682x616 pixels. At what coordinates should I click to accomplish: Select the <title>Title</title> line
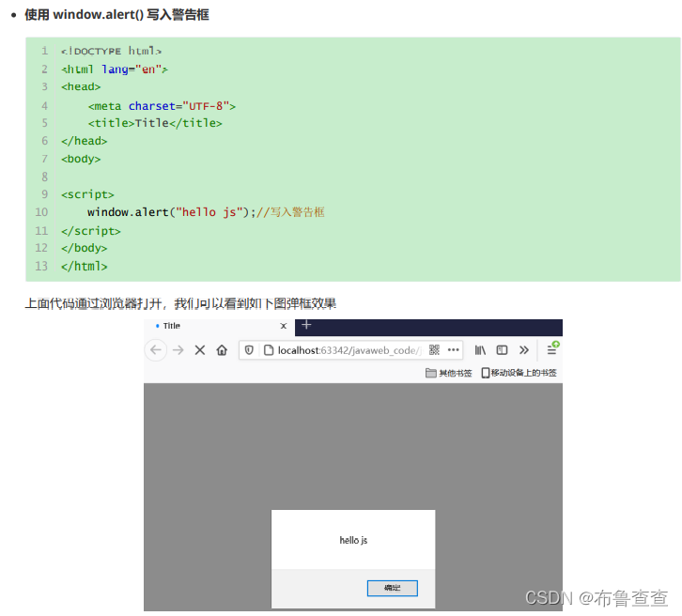155,123
